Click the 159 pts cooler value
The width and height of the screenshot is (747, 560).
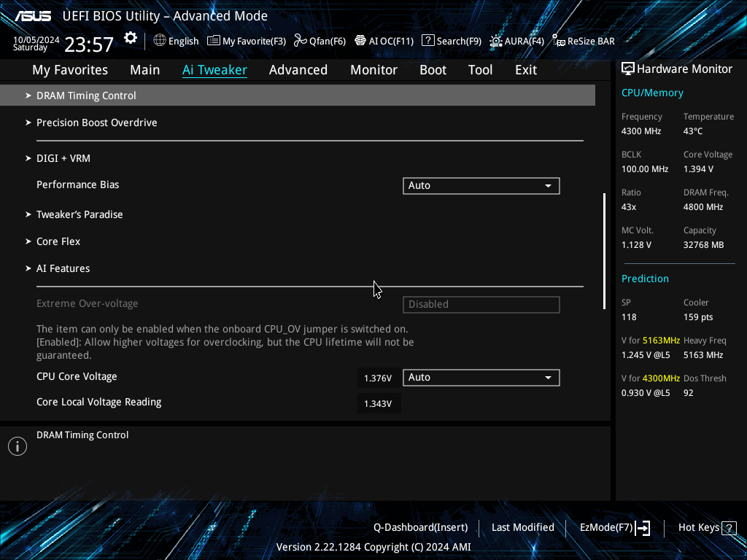tap(698, 317)
